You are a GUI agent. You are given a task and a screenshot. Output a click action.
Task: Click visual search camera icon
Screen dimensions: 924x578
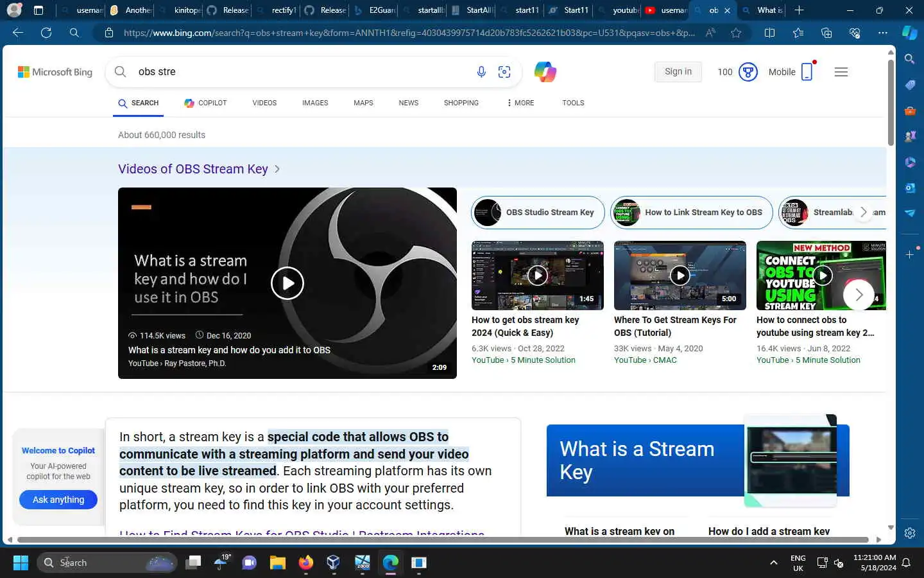pos(504,72)
